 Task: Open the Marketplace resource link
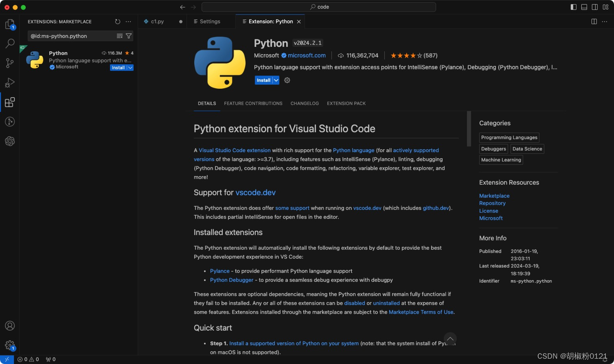(494, 196)
